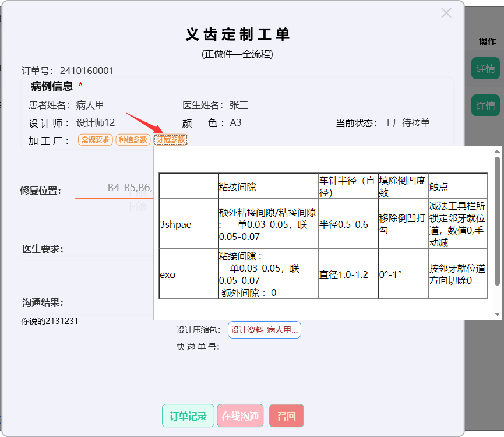Click the popup vertical scrollbar thumb
Viewport: 504px width, 437px height.
click(x=497, y=221)
